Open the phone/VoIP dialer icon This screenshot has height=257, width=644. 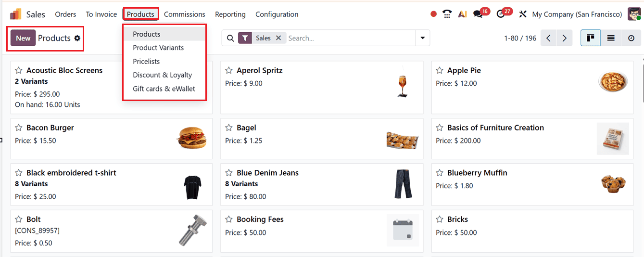point(448,14)
